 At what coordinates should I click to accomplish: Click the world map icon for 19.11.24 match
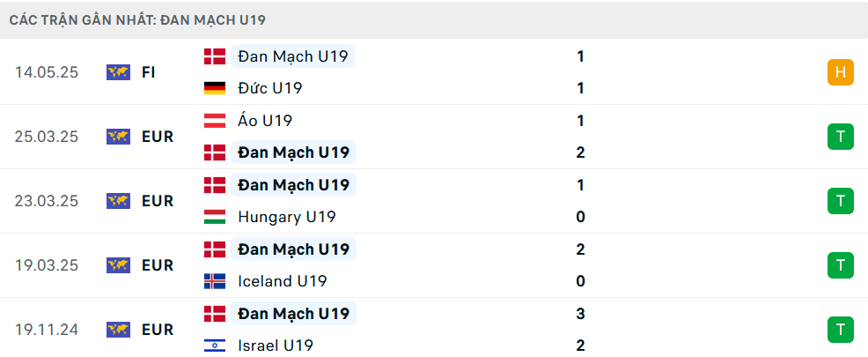click(119, 330)
